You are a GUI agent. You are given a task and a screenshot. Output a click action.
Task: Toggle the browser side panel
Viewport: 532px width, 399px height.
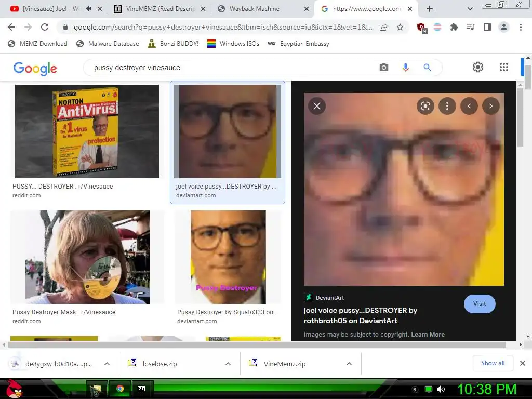coord(487,27)
